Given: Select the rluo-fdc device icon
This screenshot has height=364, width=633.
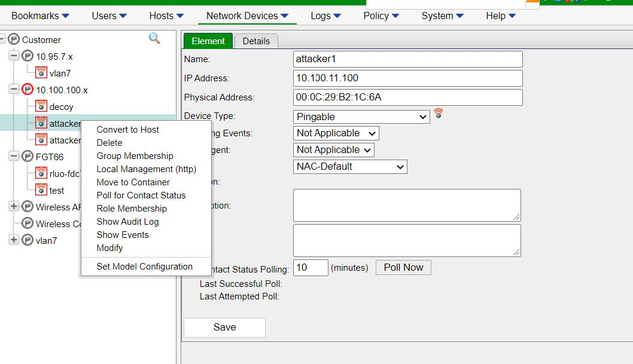Looking at the screenshot, I should [x=41, y=173].
